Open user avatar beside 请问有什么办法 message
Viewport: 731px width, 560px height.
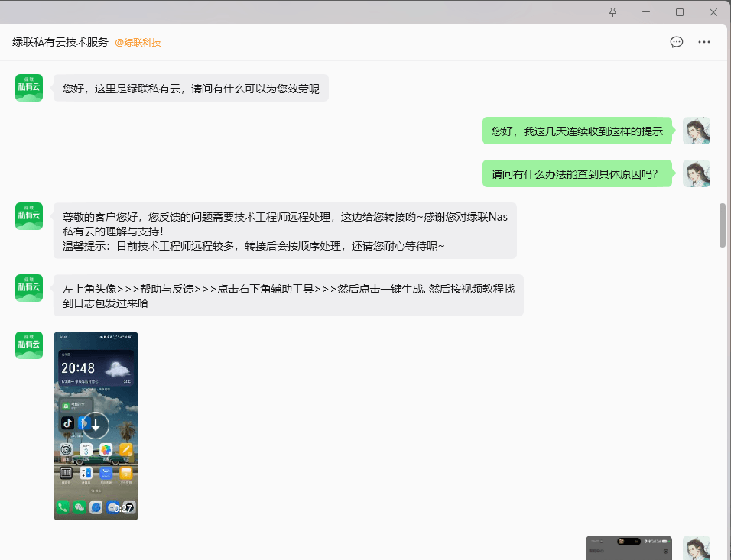coord(697,173)
